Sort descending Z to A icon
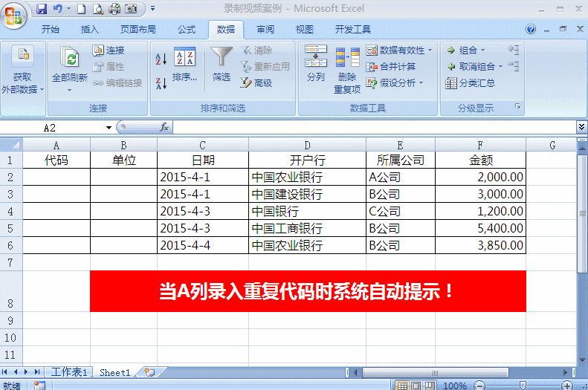588x390 pixels. pos(161,83)
